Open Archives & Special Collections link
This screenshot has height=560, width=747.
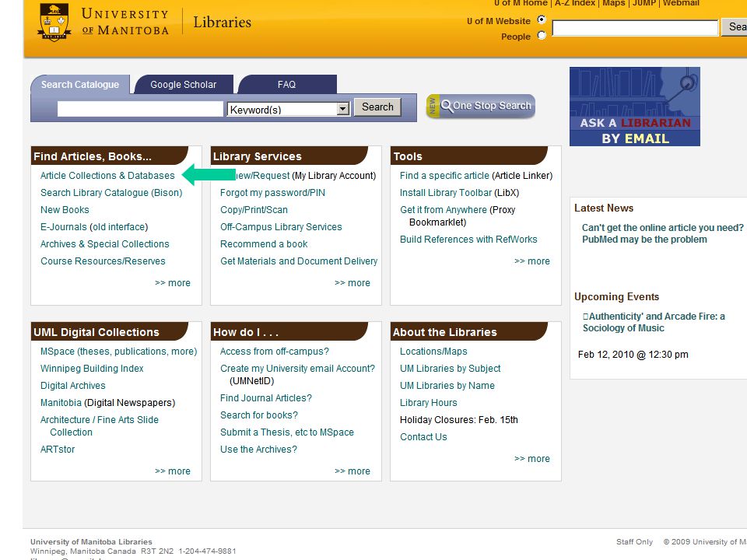tap(105, 244)
